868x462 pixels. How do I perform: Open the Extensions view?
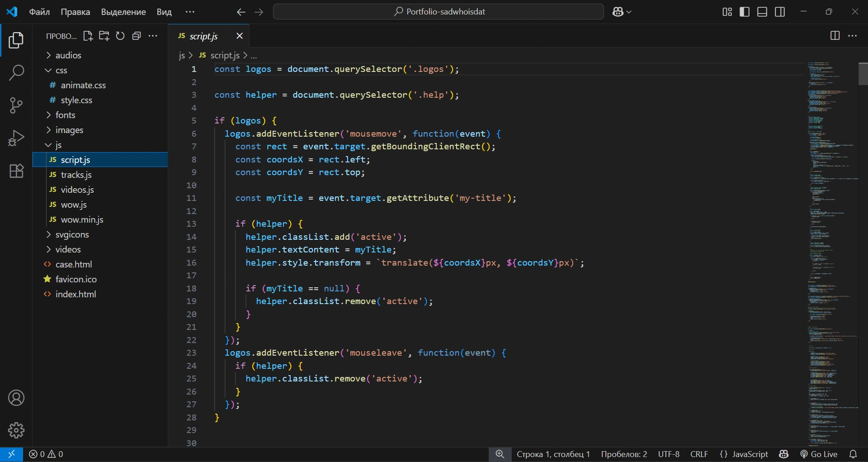pos(16,171)
